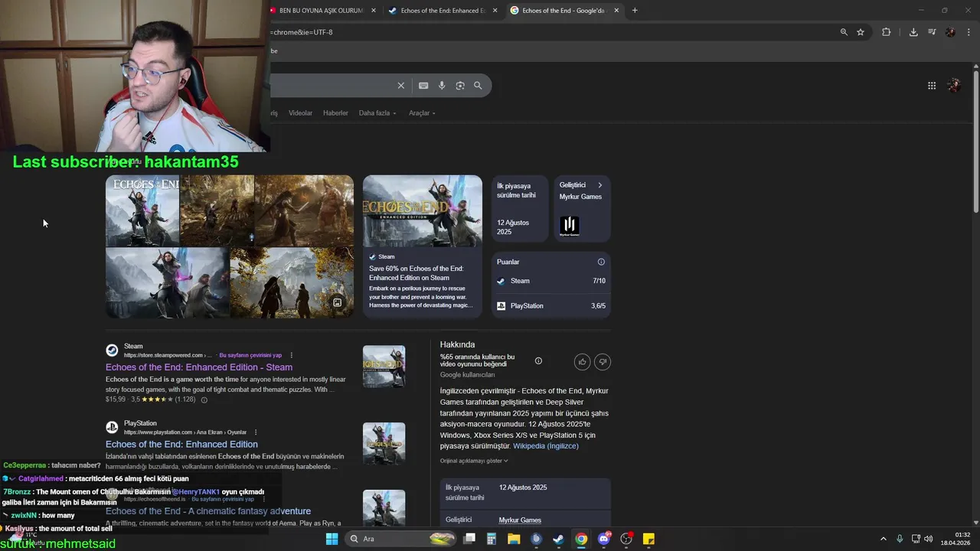The image size is (980, 551).
Task: Open 'Echoes of the End: Enhanced Edition - Steam' link
Action: [x=199, y=367]
